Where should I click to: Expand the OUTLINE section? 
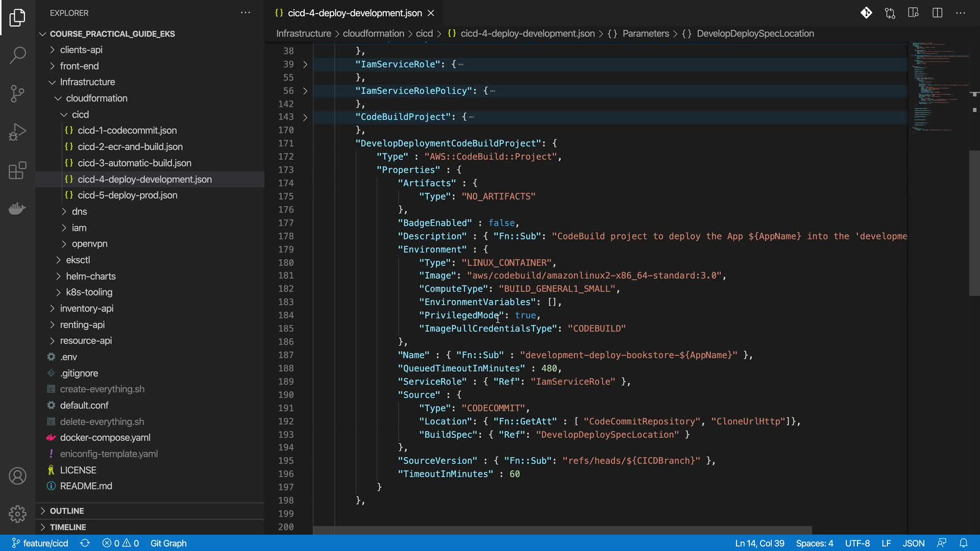tap(66, 511)
